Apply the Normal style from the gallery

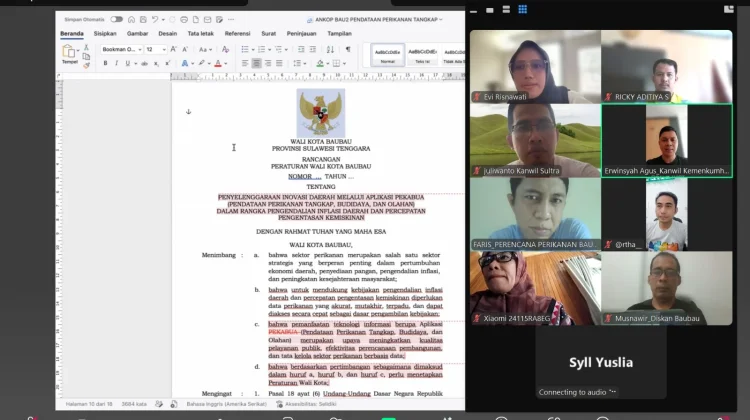(387, 55)
